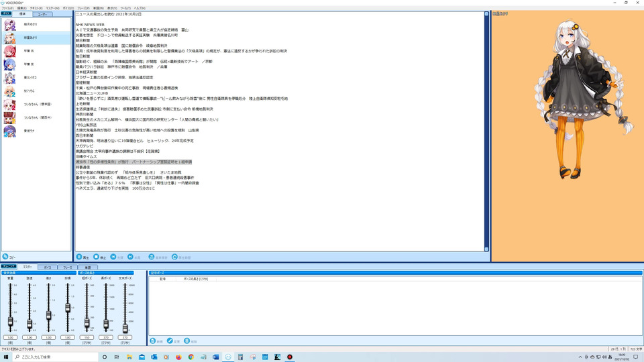Image resolution: width=644 pixels, height=362 pixels.
Task: Choose the pink-haired 琴葉 茜 voice avatar
Action: click(x=10, y=52)
